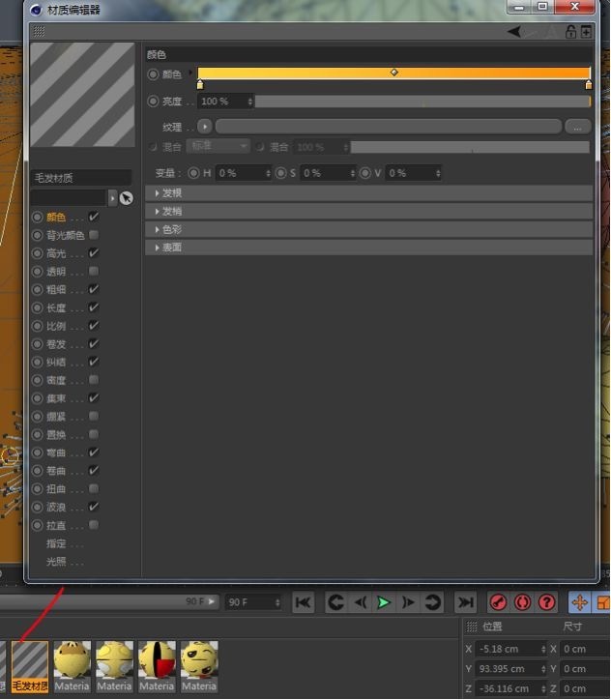Jump to the end of the timeline
This screenshot has width=611, height=700.
[465, 602]
